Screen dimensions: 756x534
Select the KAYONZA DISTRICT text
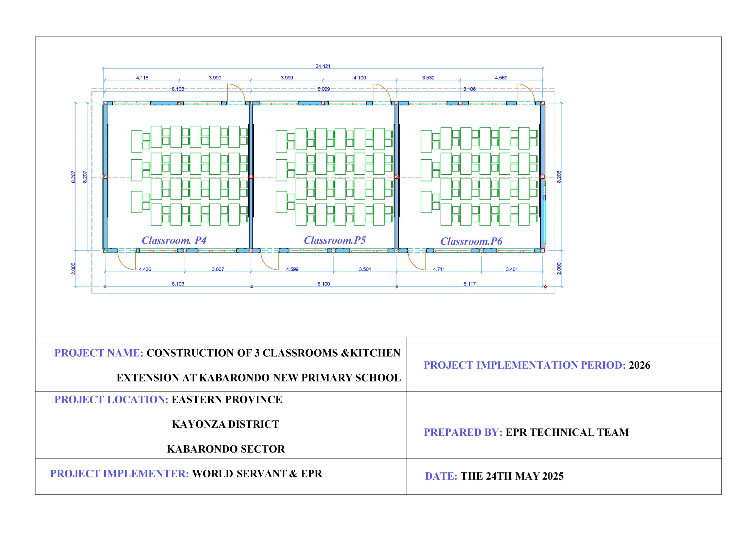(x=225, y=424)
